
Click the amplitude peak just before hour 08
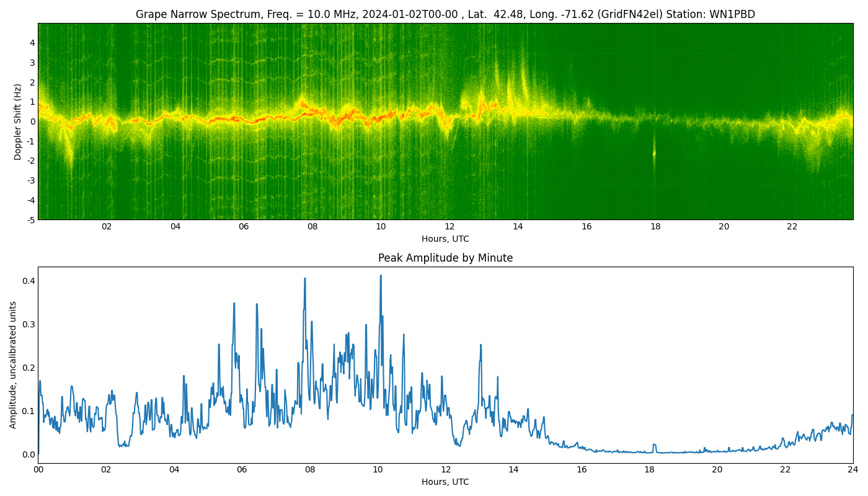tap(305, 279)
